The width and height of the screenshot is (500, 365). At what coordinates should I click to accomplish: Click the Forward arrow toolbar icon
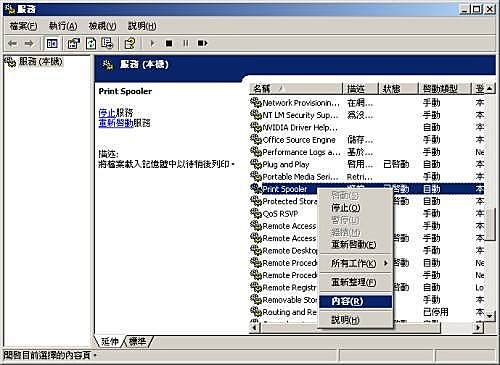point(29,43)
